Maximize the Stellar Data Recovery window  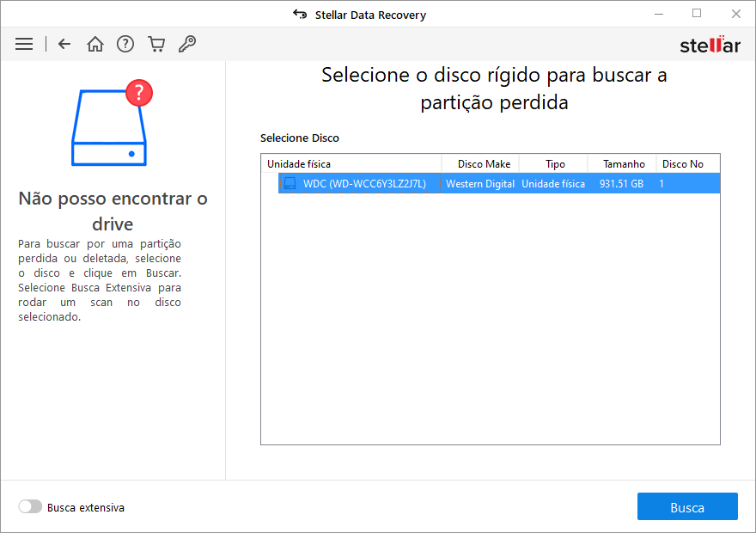pos(696,14)
